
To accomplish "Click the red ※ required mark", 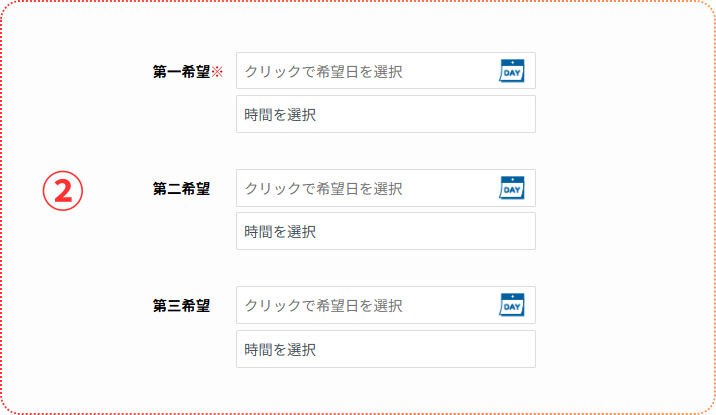I will point(216,72).
